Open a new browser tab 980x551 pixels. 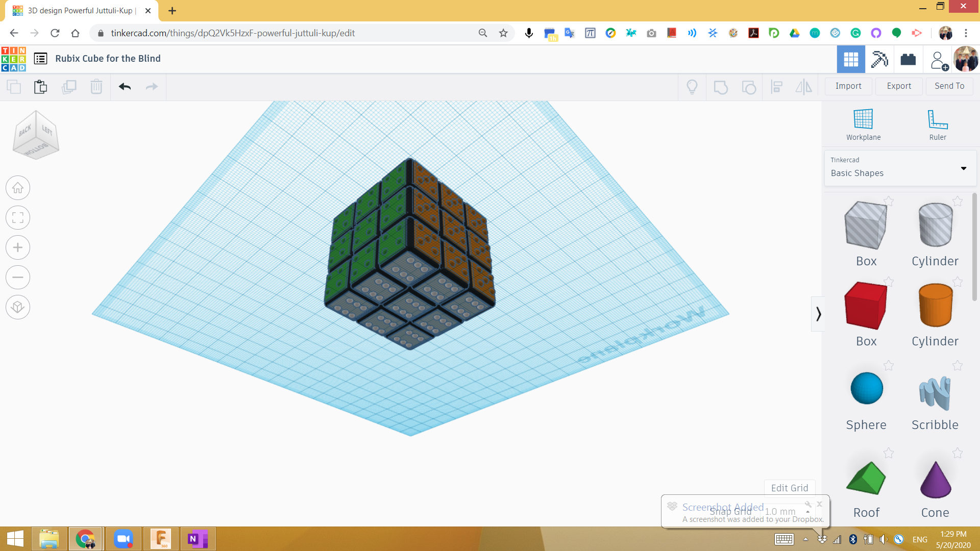tap(172, 11)
